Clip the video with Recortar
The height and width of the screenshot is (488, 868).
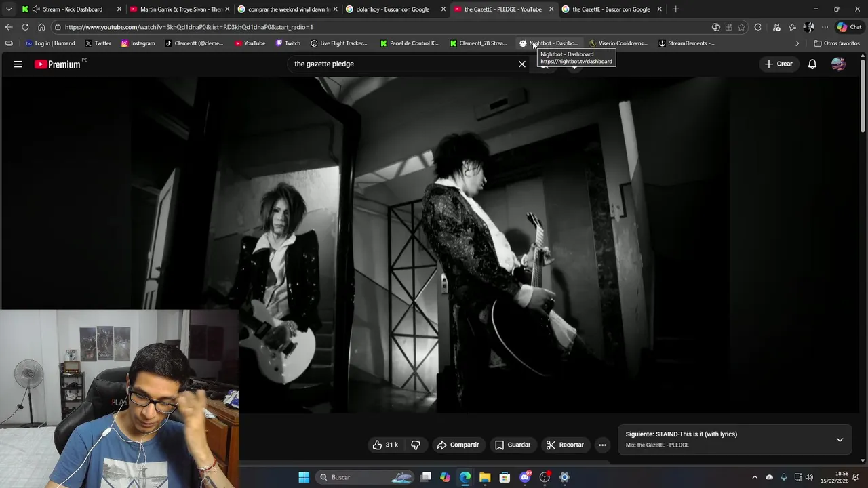click(565, 445)
